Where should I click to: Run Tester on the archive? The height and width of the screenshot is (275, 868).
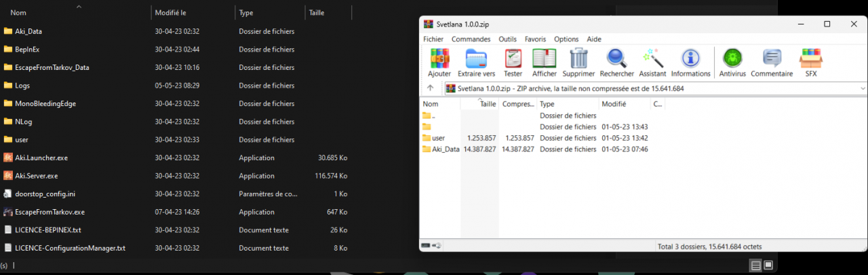tap(513, 62)
